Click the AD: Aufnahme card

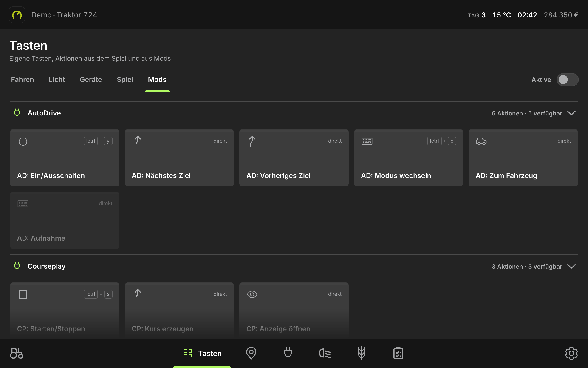[65, 220]
